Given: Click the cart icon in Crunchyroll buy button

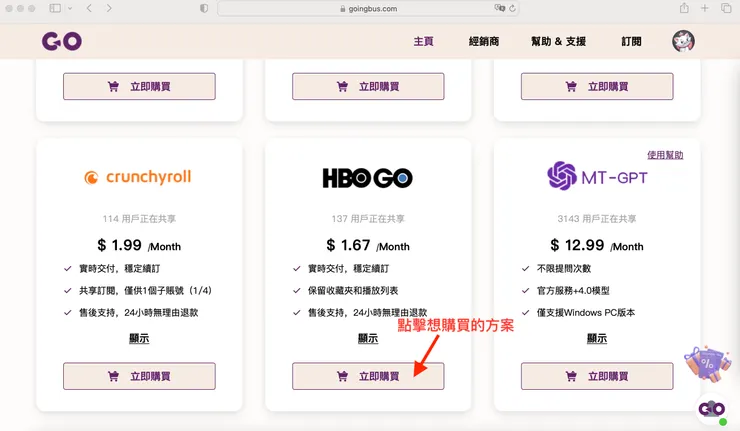Looking at the screenshot, I should [113, 376].
